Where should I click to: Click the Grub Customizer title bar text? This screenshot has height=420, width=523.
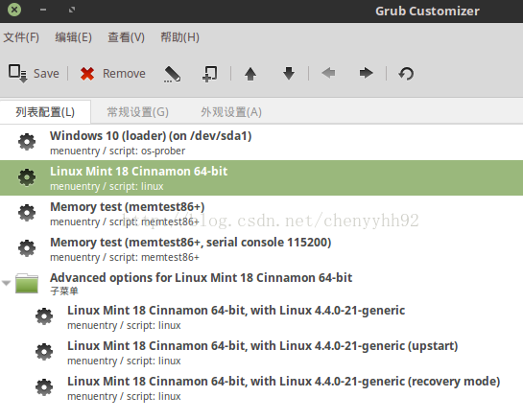pyautogui.click(x=427, y=11)
